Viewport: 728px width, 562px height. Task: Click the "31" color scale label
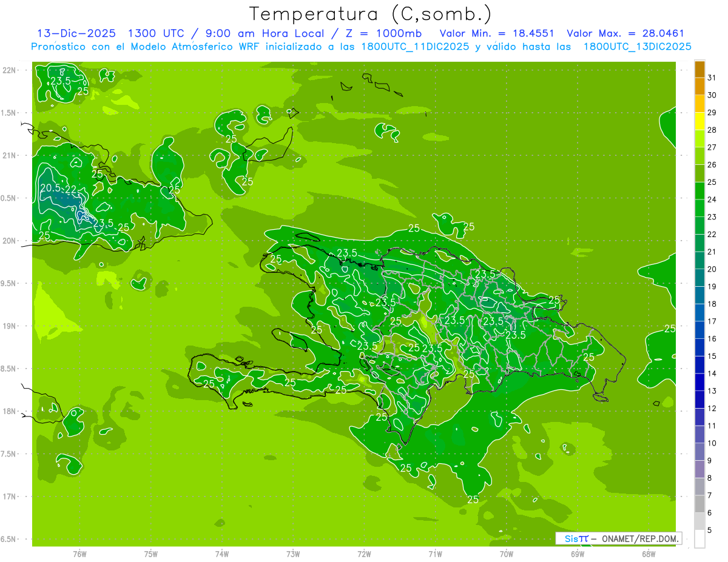(713, 78)
